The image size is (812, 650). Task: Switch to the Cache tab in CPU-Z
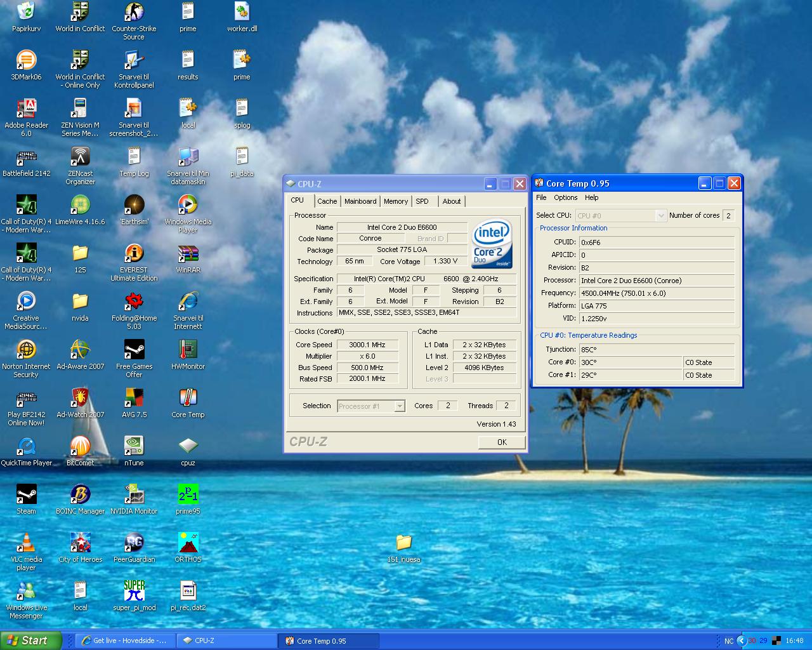click(x=327, y=201)
